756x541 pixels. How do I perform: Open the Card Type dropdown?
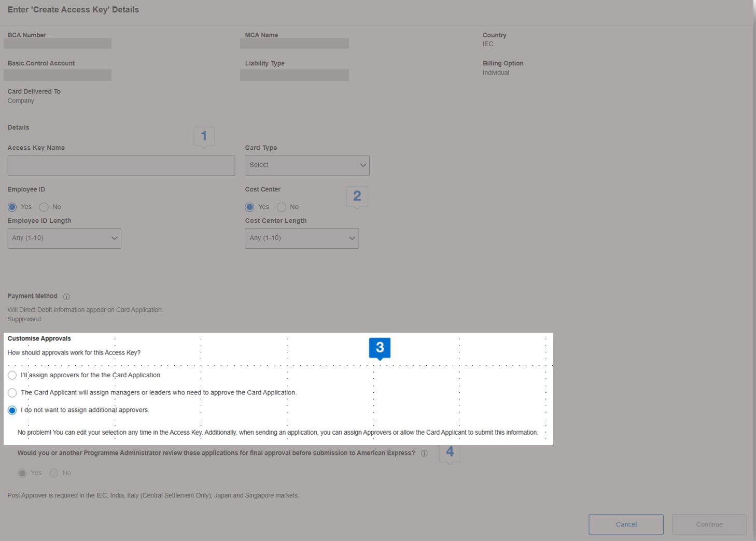coord(307,165)
